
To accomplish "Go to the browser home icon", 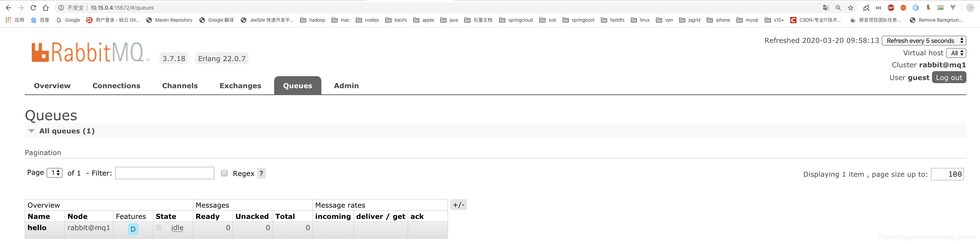I will click(x=46, y=8).
